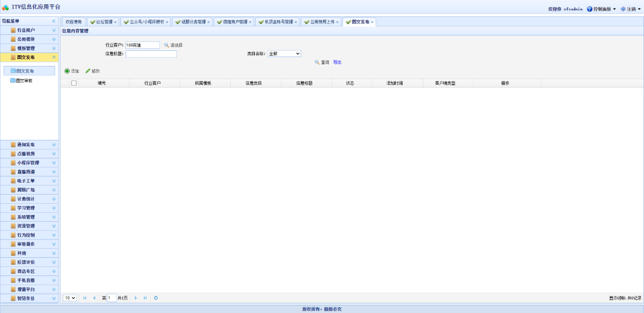The image size is (644, 313).
Task: Open the 控制面板 dropdown menu
Action: [602, 9]
